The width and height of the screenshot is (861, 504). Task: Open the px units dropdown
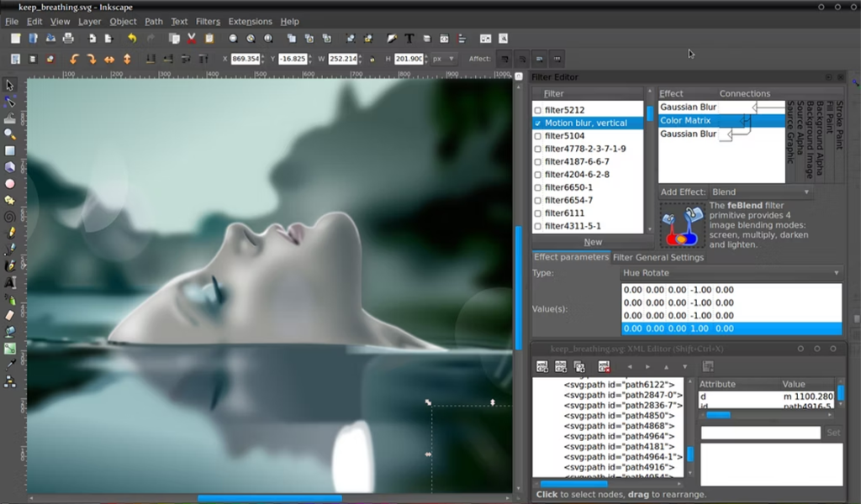pyautogui.click(x=444, y=59)
